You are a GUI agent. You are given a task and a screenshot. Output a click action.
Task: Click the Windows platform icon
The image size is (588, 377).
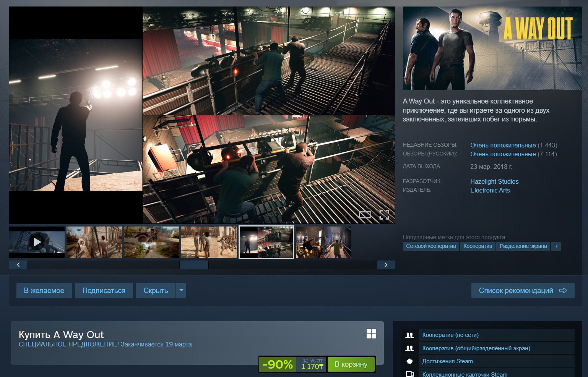click(371, 334)
